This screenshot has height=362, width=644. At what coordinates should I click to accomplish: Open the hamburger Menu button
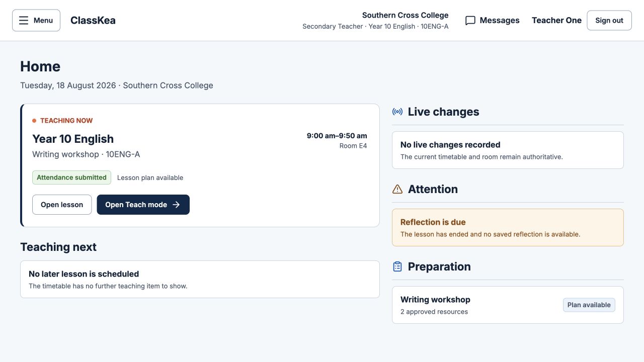(36, 21)
